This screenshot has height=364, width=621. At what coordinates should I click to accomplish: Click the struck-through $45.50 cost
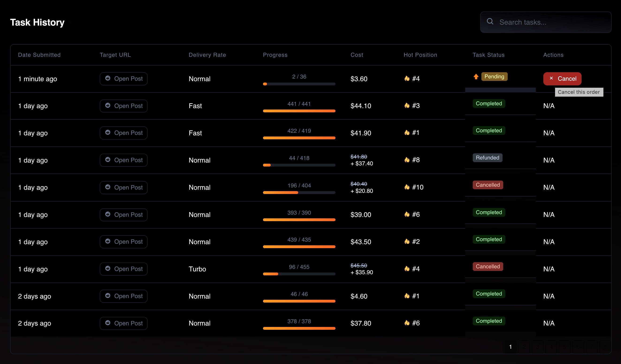coord(358,265)
